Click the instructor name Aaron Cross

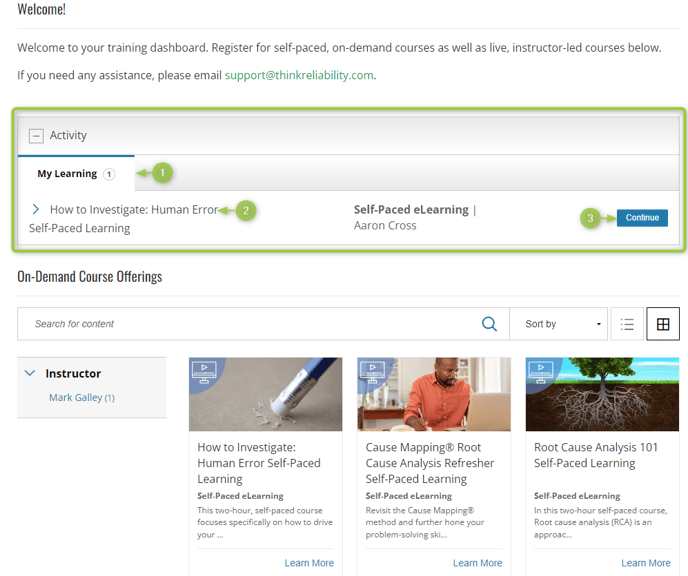point(385,225)
